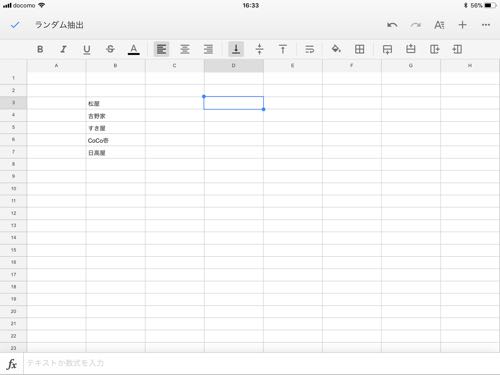Image resolution: width=500 pixels, height=375 pixels.
Task: Align text to vertical middle
Action: click(259, 49)
